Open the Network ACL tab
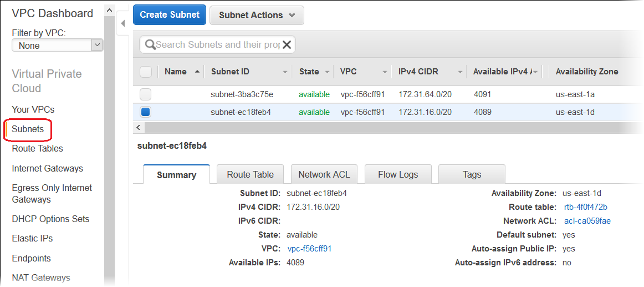Viewport: 644px width, 287px height. click(324, 174)
